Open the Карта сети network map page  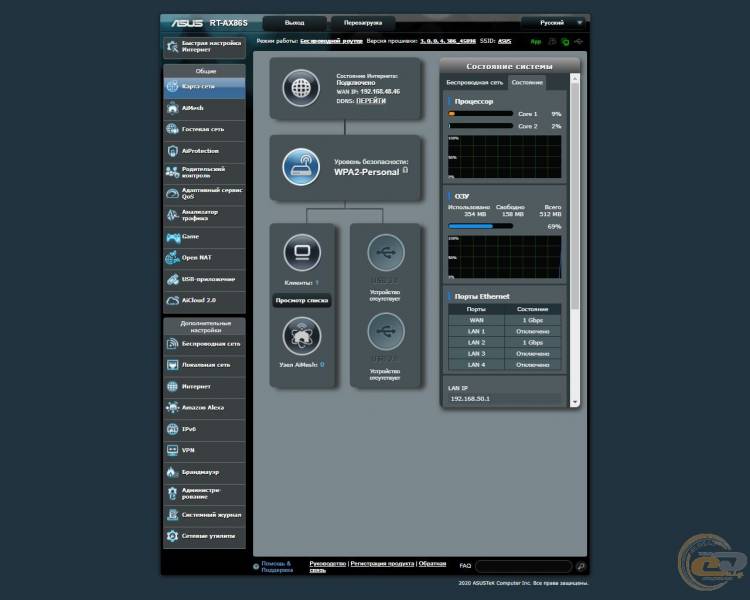(x=204, y=87)
